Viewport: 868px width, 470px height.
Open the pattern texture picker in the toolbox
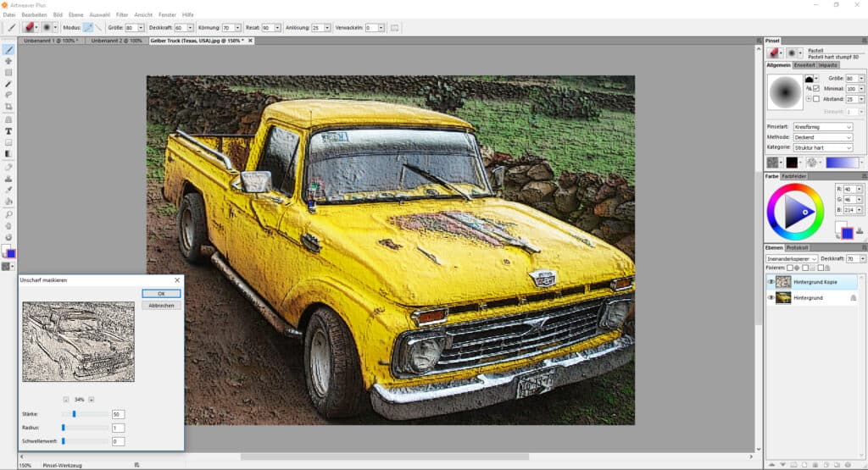(8, 267)
